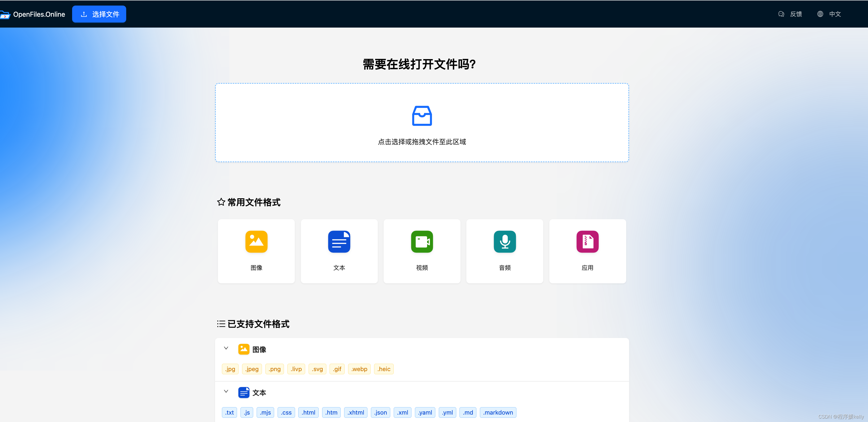The image size is (868, 422).
Task: Open the 反馈 feedback link
Action: (796, 14)
